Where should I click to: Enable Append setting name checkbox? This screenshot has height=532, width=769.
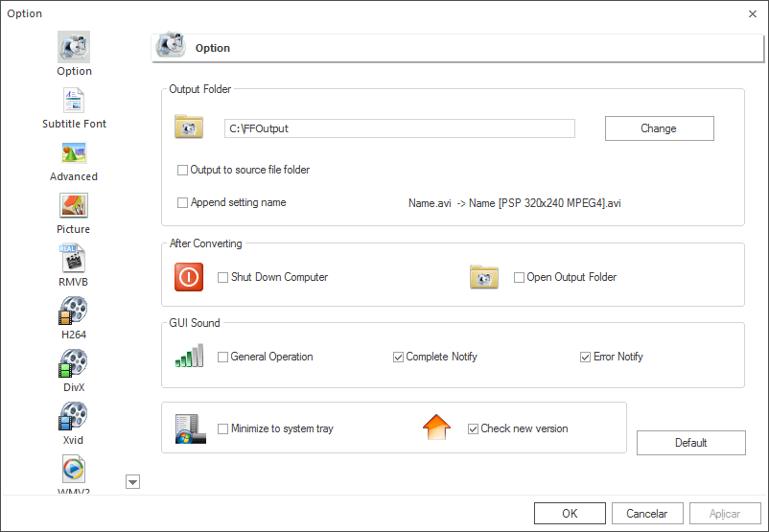click(182, 202)
